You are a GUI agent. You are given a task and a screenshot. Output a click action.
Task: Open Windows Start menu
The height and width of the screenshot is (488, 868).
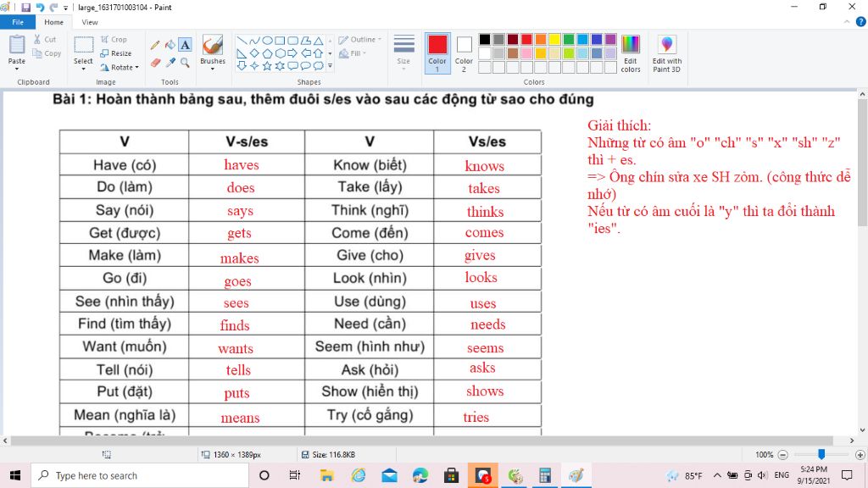(x=15, y=475)
